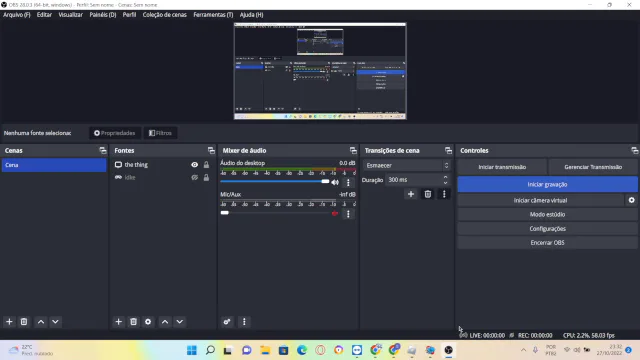Select the 'Cena' scene
Image resolution: width=640 pixels, height=360 pixels.
click(x=54, y=165)
